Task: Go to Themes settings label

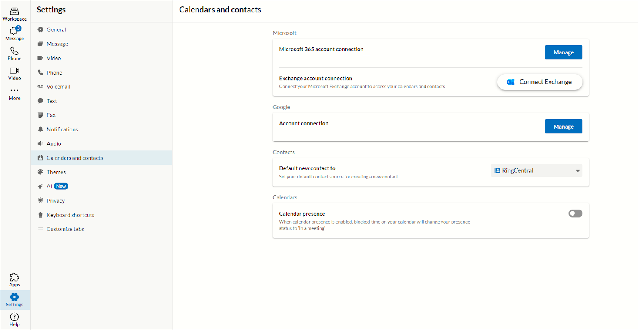Action: coord(56,172)
